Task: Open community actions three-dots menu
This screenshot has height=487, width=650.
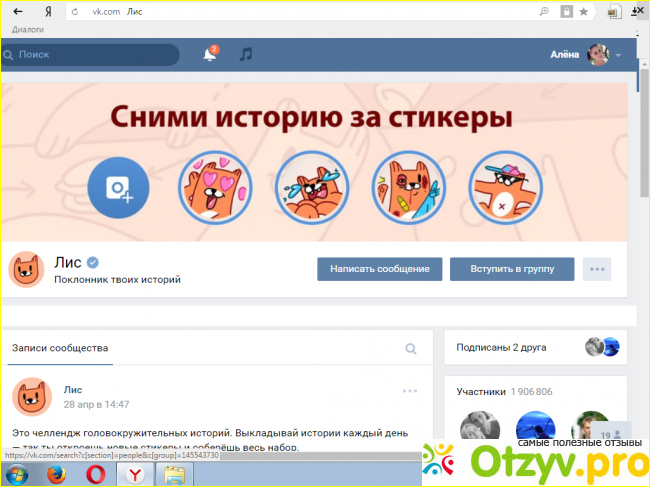Action: tap(597, 269)
